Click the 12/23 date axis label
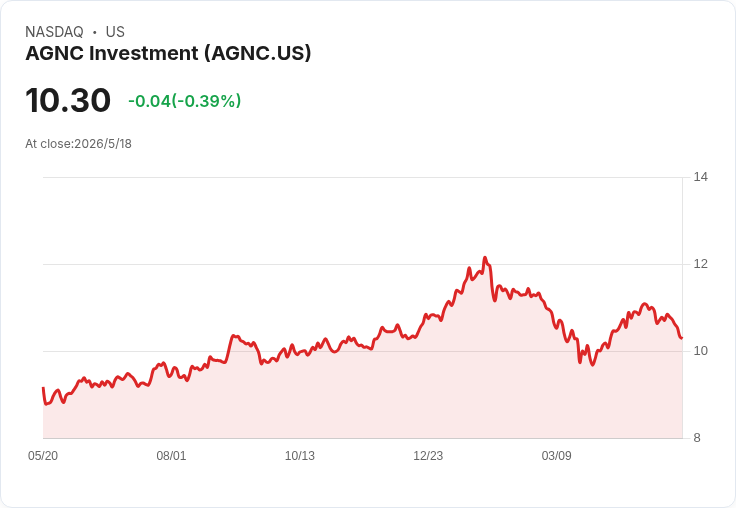This screenshot has width=736, height=508. click(428, 456)
